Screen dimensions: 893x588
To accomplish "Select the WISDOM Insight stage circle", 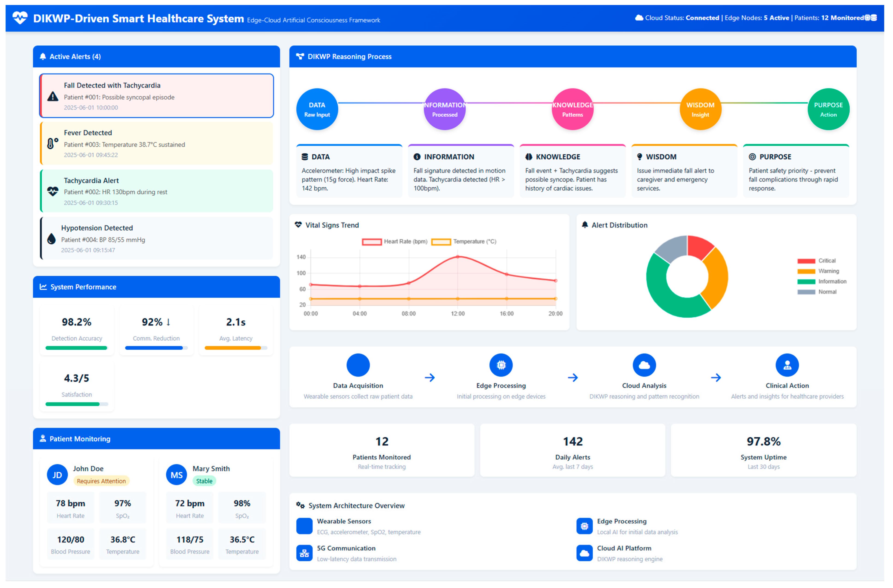I will click(700, 109).
